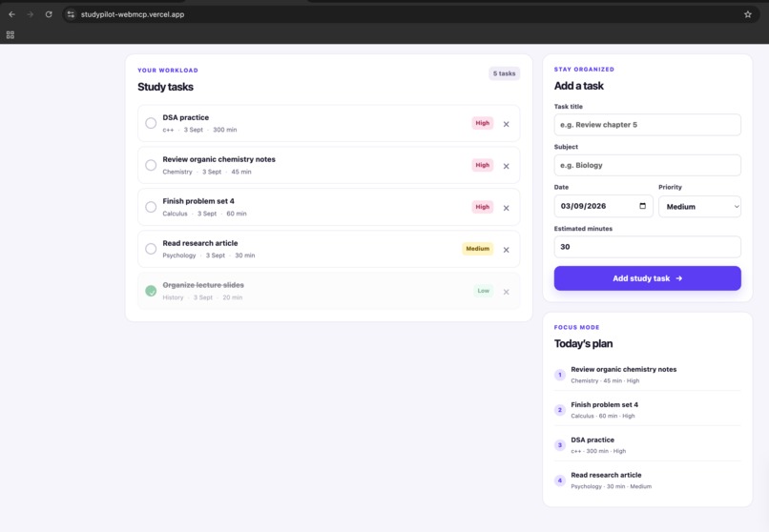Screen dimensions: 769x532
Task: Click the Add study task button
Action: (x=648, y=278)
